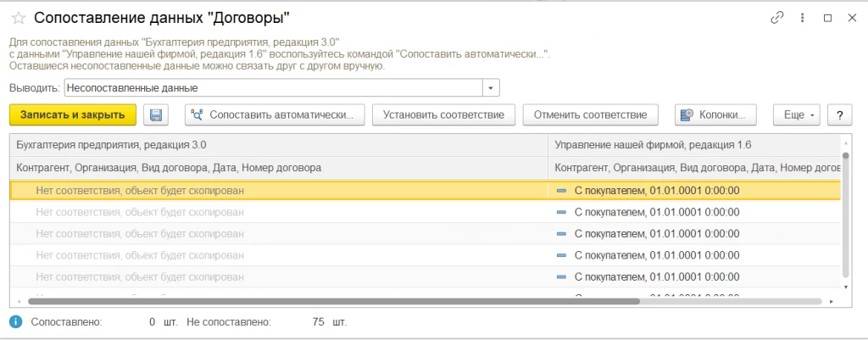Click Отменить соответствие button
Screen dimensions: 868x340
point(590,115)
